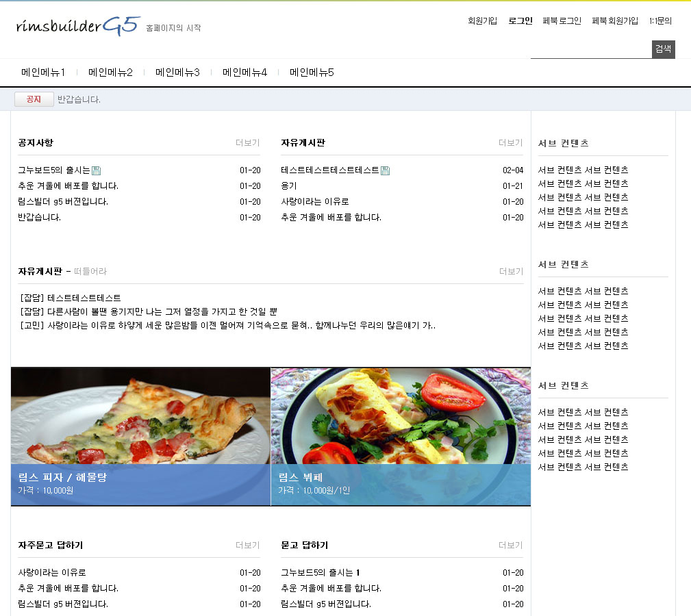Expand 더보기 for the 공지사항 section

[x=247, y=143]
